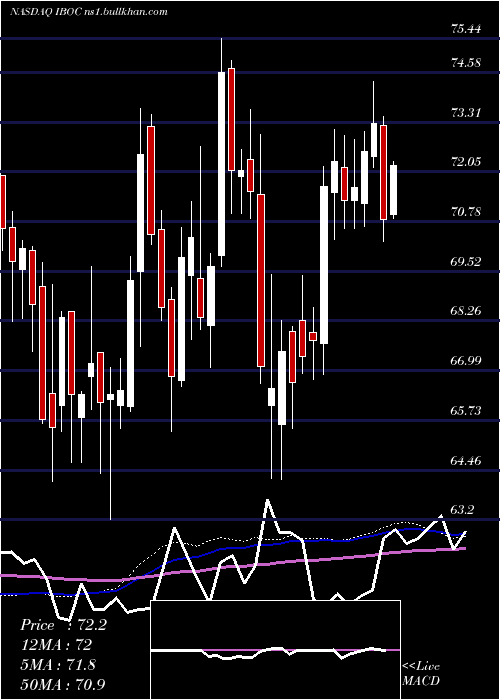Click the 50MA : 70.9 readout
Screen dimensions: 500x700
62,684
